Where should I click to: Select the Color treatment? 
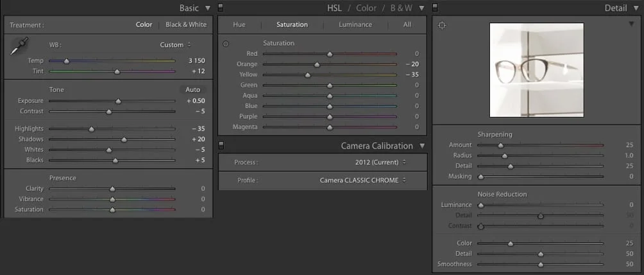click(x=144, y=24)
